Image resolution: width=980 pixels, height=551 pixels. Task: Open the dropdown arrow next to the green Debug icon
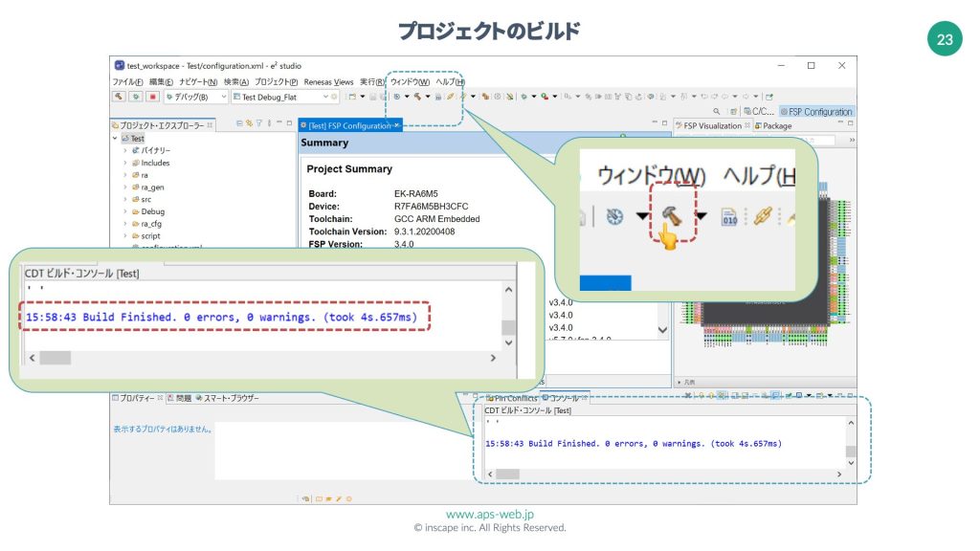coord(534,97)
